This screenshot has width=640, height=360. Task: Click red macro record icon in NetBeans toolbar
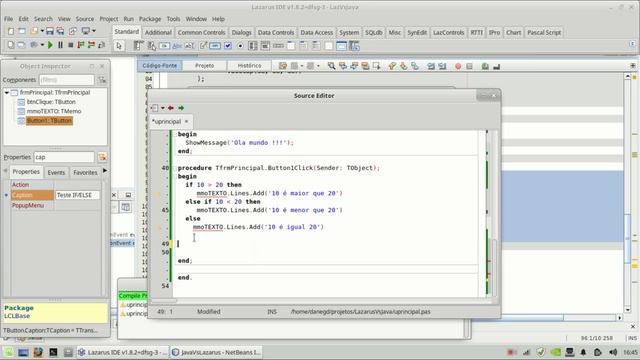pyautogui.click(x=458, y=66)
